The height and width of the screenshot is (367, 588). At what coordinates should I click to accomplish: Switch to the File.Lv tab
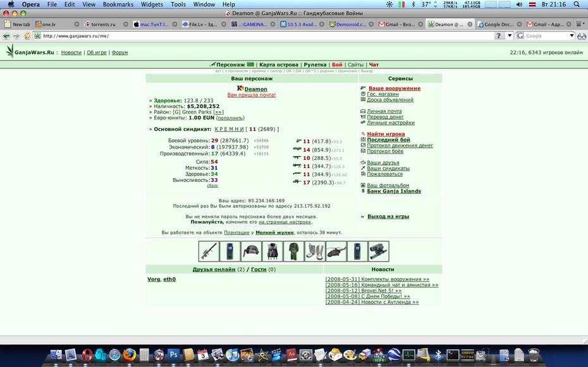point(203,25)
